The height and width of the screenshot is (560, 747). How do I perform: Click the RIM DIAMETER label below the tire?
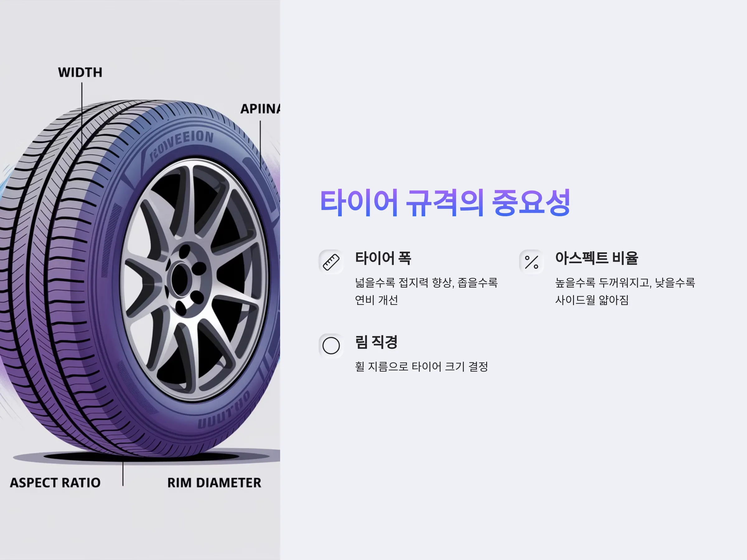point(214,483)
